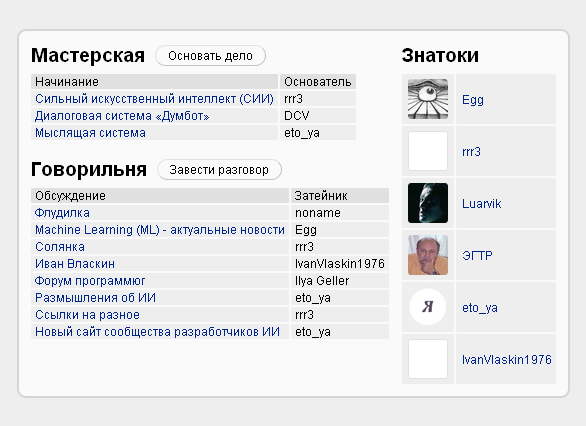Image resolution: width=586 pixels, height=426 pixels.
Task: Open 'Новый сайт сообщества разработчиков ИИ' link
Action: [157, 332]
